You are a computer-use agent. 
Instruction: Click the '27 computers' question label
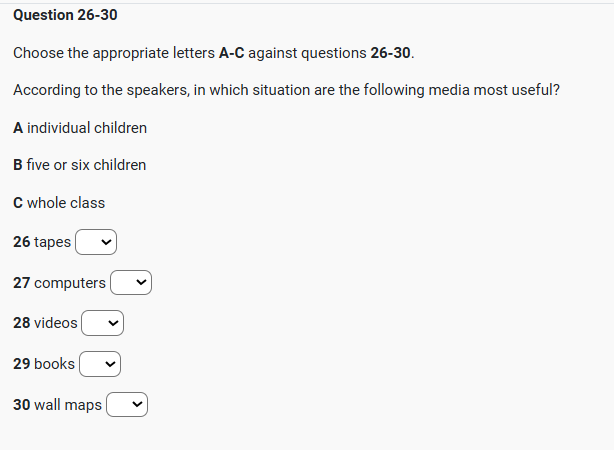tap(59, 283)
